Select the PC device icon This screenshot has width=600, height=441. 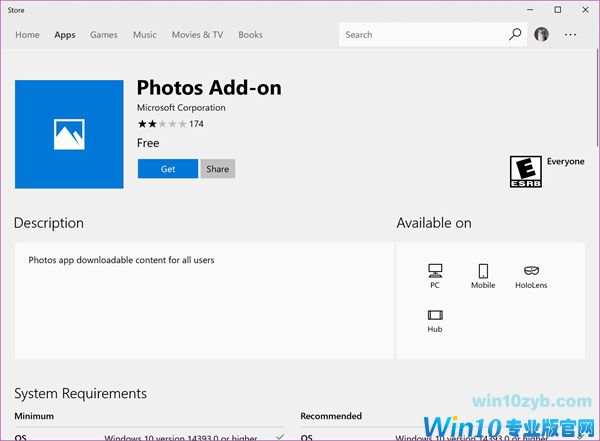[435, 271]
